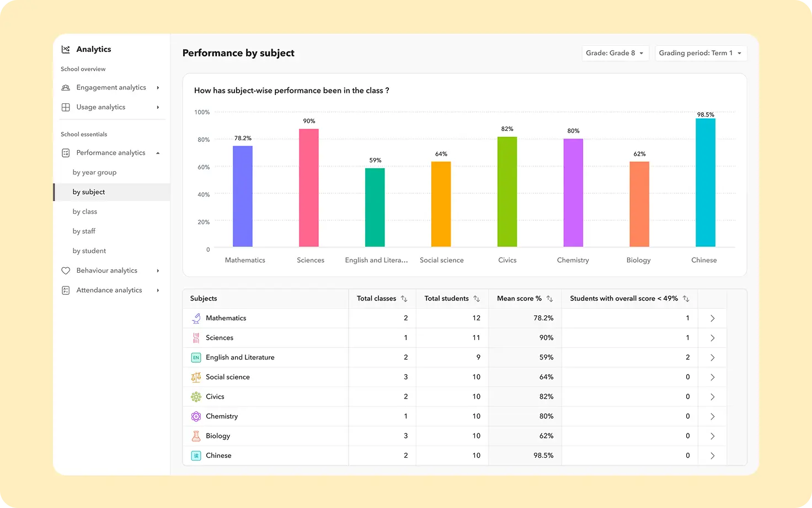The width and height of the screenshot is (812, 508).
Task: Click the 'English and Litera...' chart axis label
Action: (x=376, y=260)
